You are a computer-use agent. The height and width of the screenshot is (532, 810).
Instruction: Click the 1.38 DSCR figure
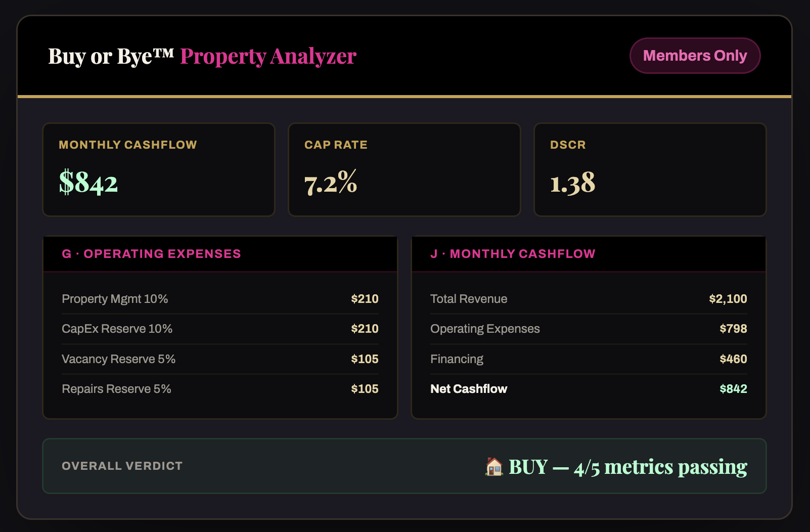(572, 183)
